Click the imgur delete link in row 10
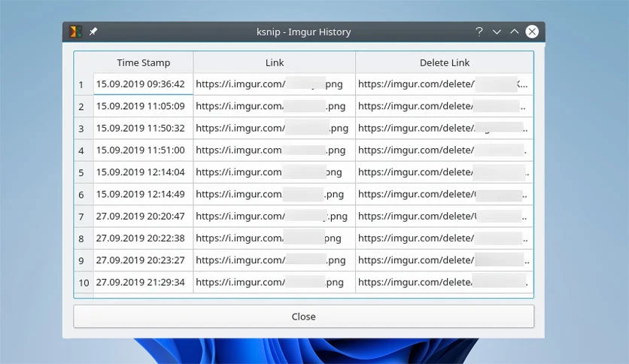 445,282
